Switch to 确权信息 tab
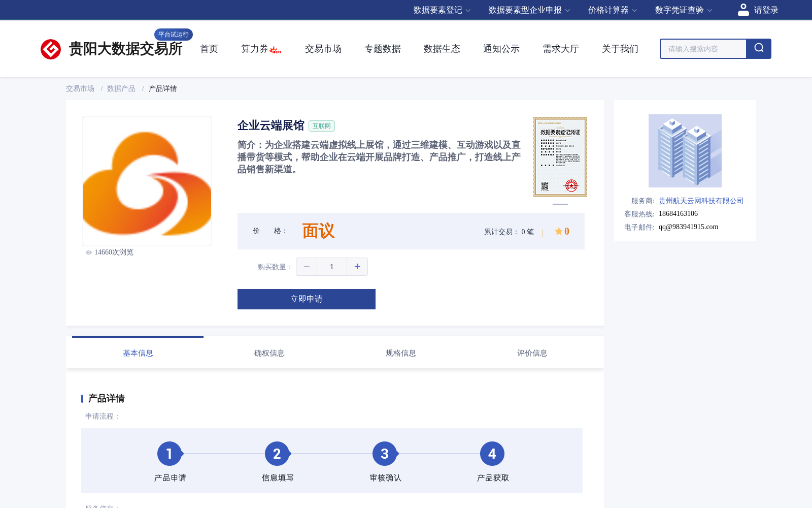 pos(269,353)
